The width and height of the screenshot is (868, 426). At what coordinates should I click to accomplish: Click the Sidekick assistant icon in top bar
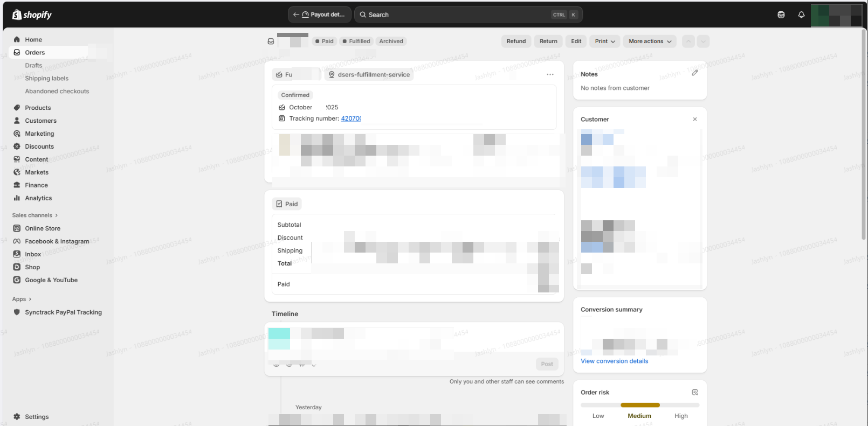pos(781,15)
